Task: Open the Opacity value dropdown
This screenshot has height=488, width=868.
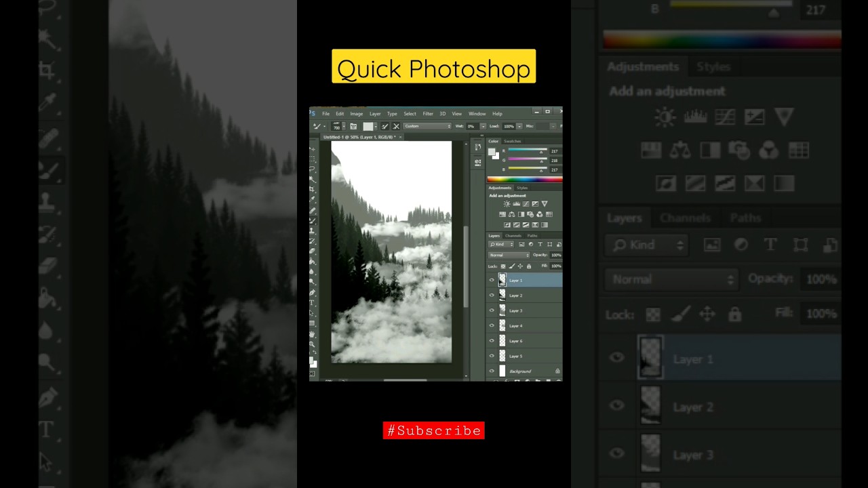Action: (x=556, y=255)
